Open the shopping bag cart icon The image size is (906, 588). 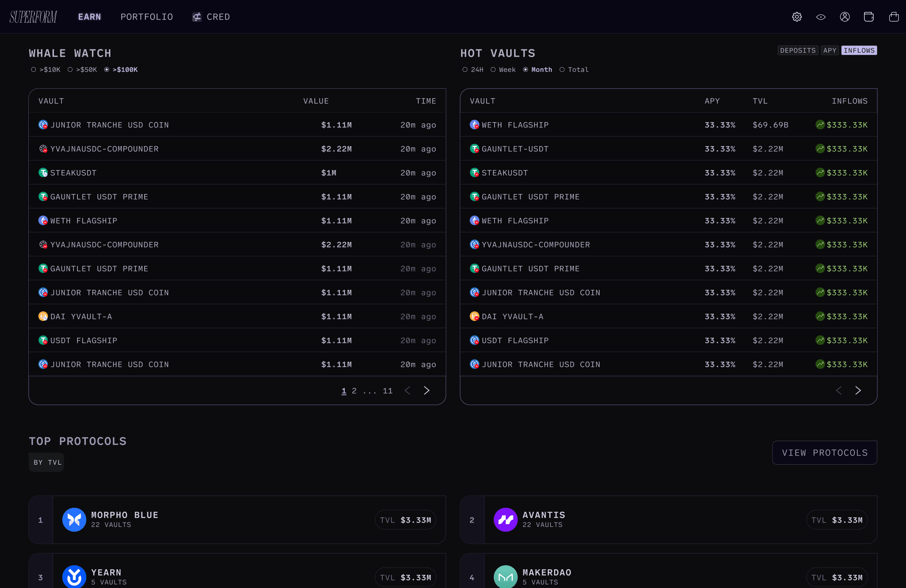(x=894, y=17)
